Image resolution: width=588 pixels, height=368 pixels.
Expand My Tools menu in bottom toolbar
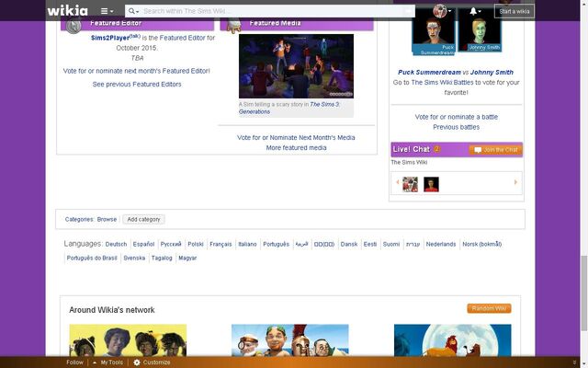[x=108, y=362]
